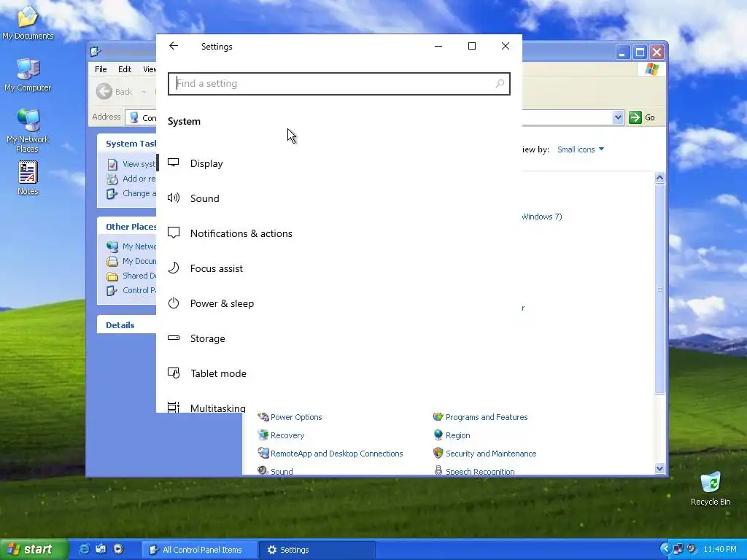Image resolution: width=747 pixels, height=560 pixels.
Task: Expand the Details panel header
Action: point(127,324)
